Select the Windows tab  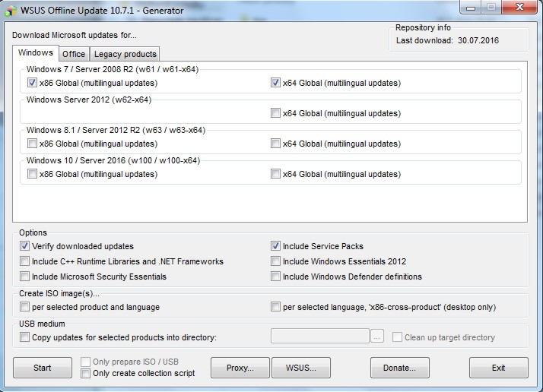coord(35,52)
